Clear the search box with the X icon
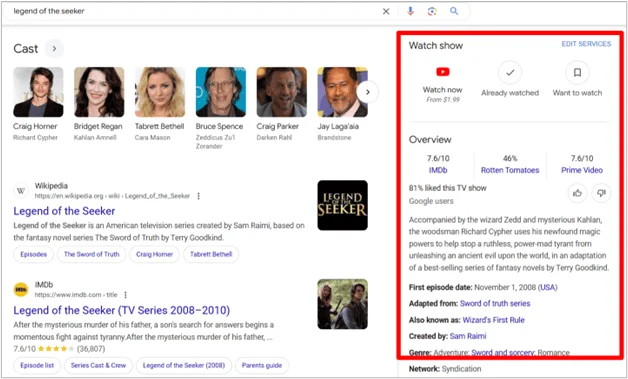Image resolution: width=628 pixels, height=379 pixels. [x=386, y=11]
